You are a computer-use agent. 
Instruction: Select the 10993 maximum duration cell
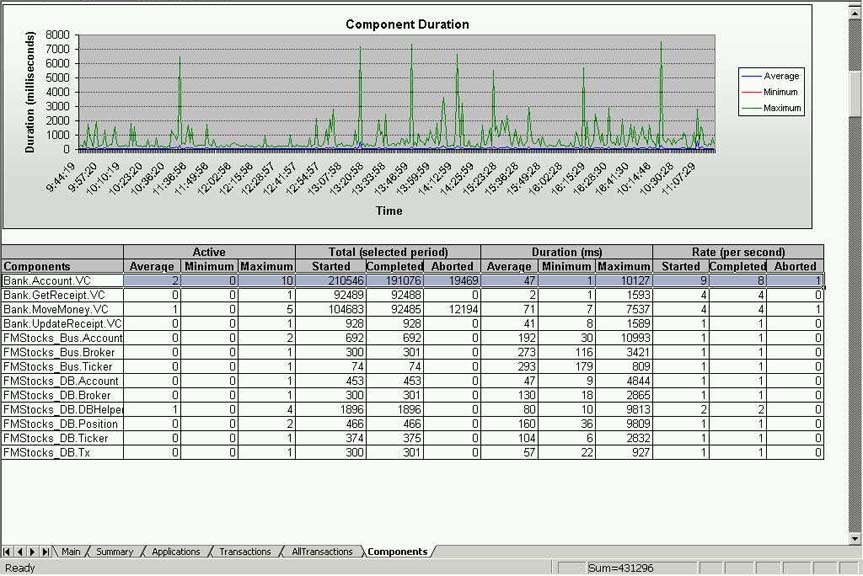624,338
